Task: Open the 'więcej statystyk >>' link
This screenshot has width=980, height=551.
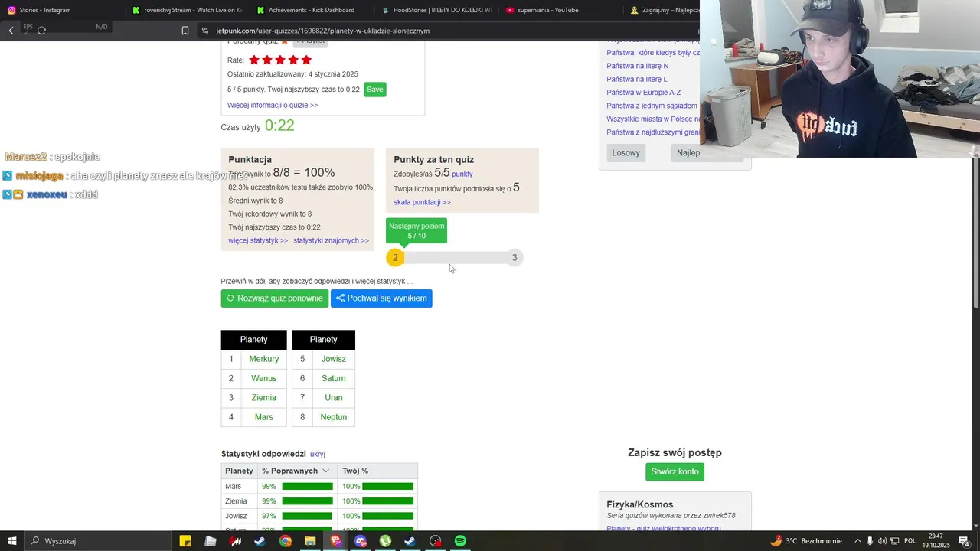Action: point(258,240)
